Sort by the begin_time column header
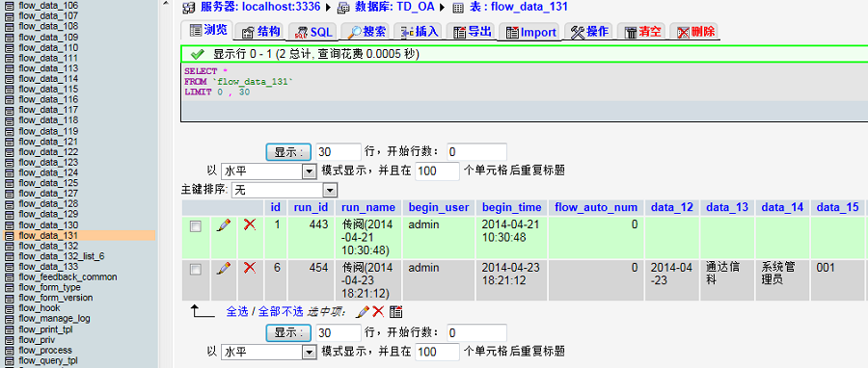 pyautogui.click(x=511, y=207)
